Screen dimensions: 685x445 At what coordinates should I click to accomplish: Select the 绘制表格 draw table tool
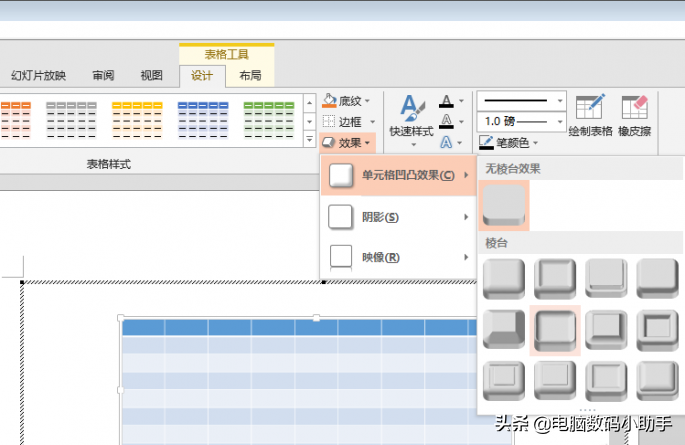click(590, 115)
